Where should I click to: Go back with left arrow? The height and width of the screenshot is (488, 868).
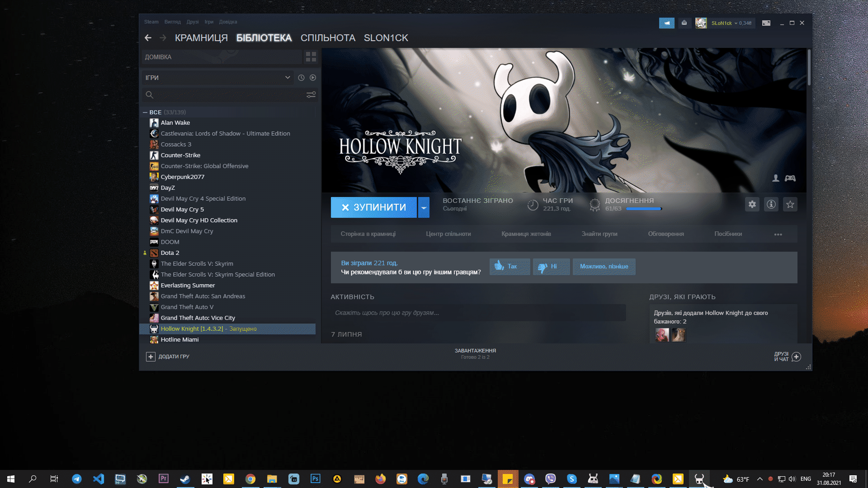pos(148,38)
